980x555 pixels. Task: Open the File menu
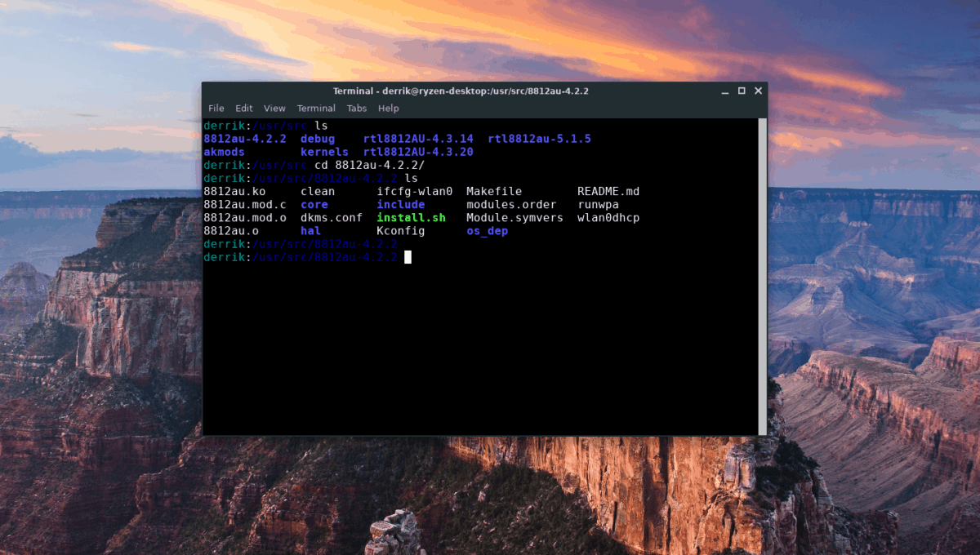click(216, 108)
